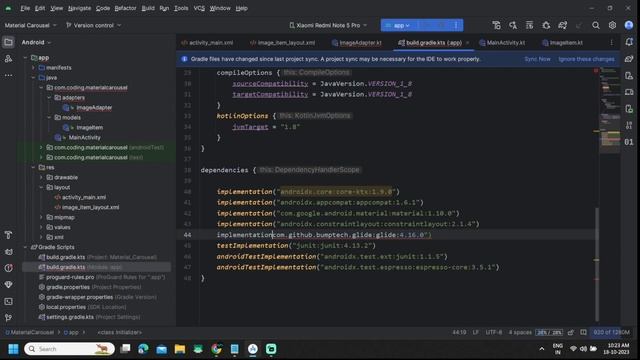Open the Build menu

tap(148, 8)
